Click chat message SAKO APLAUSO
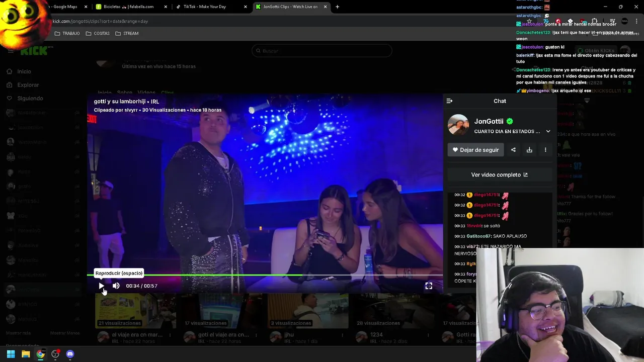This screenshot has width=644, height=362. [x=510, y=236]
